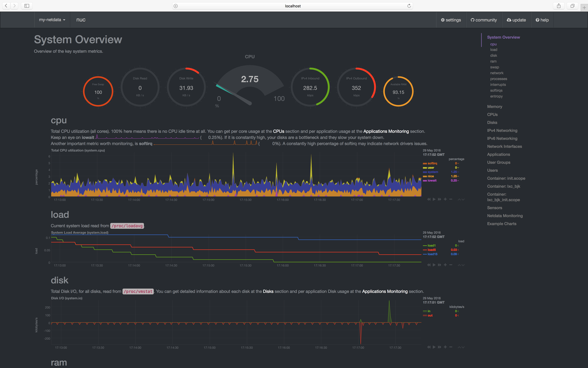The height and width of the screenshot is (368, 588).
Task: Show all tabs with the tab overview icon
Action: point(572,6)
